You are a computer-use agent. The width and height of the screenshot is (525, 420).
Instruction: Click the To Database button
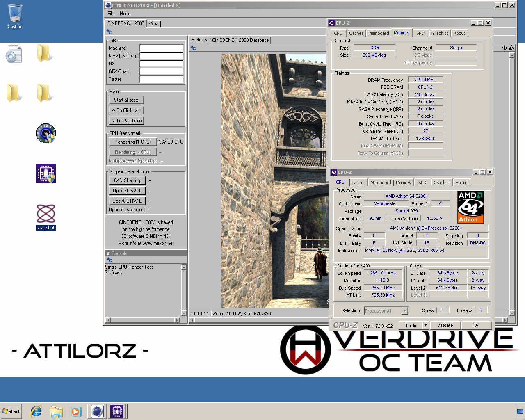click(x=126, y=121)
